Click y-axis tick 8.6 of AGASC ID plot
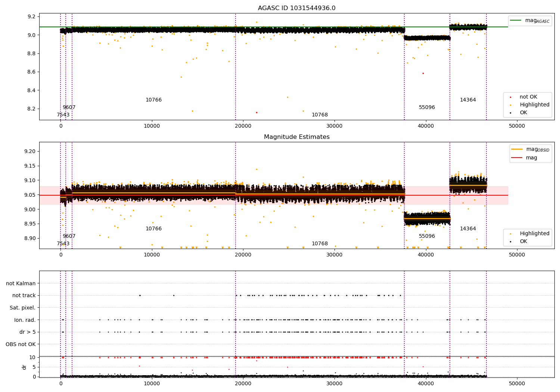Viewport: 560px width, 392px height. (x=32, y=72)
